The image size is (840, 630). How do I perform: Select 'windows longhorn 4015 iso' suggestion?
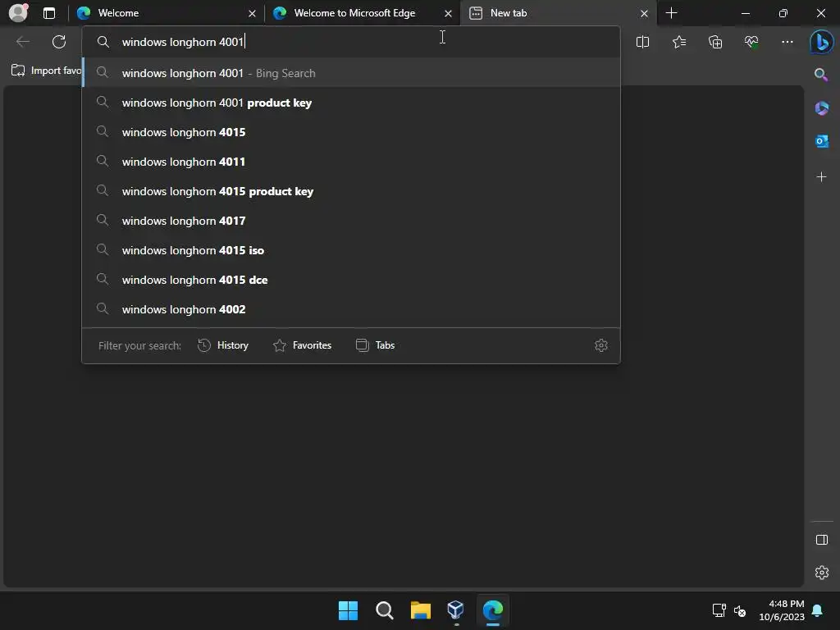[351, 250]
